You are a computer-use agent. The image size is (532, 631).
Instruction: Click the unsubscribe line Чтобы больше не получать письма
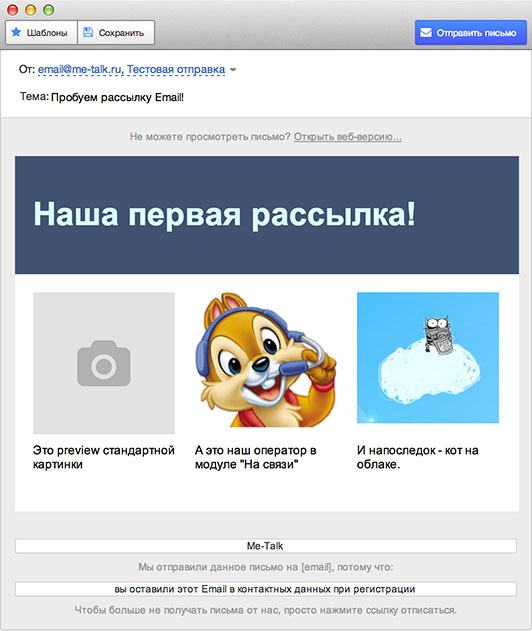(x=266, y=610)
